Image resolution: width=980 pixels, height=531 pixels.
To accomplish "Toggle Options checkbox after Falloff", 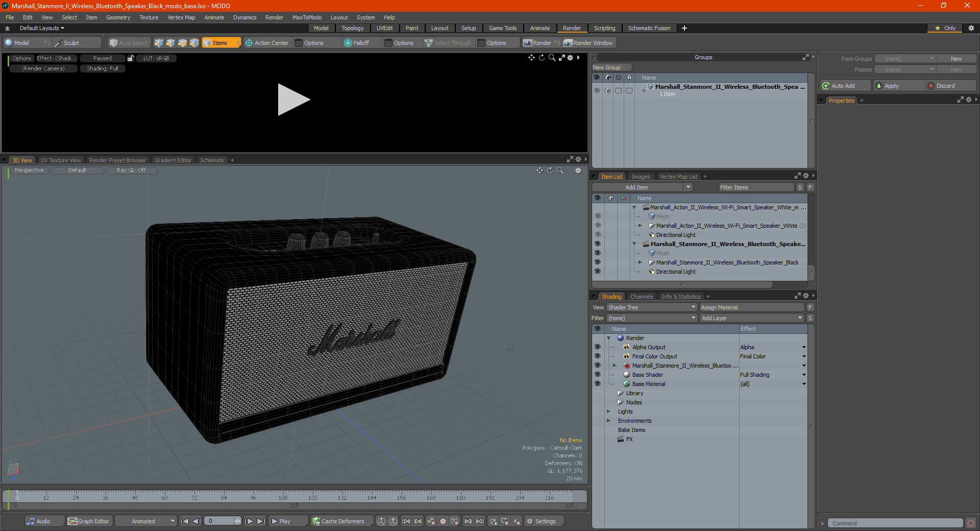I will click(388, 43).
